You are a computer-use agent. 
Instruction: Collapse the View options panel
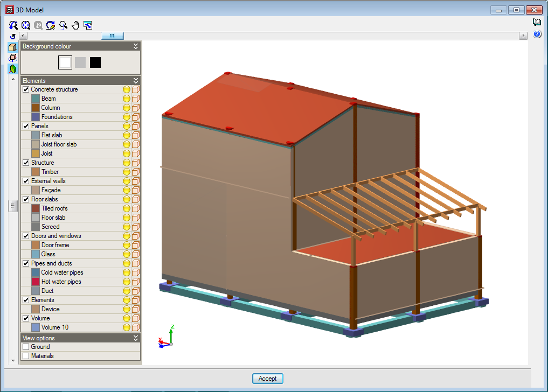136,338
